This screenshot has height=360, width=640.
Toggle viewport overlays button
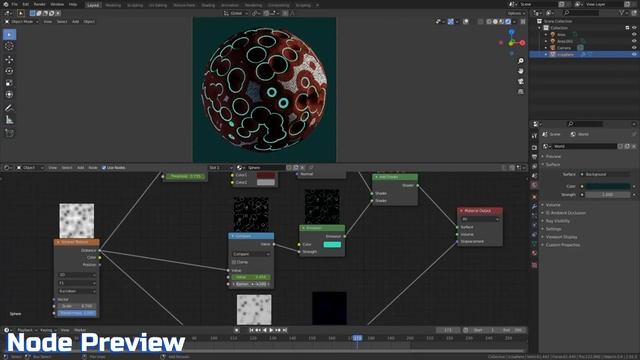click(x=466, y=22)
